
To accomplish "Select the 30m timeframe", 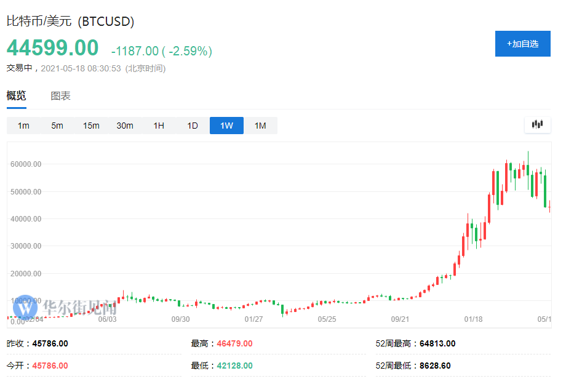I will coord(125,126).
